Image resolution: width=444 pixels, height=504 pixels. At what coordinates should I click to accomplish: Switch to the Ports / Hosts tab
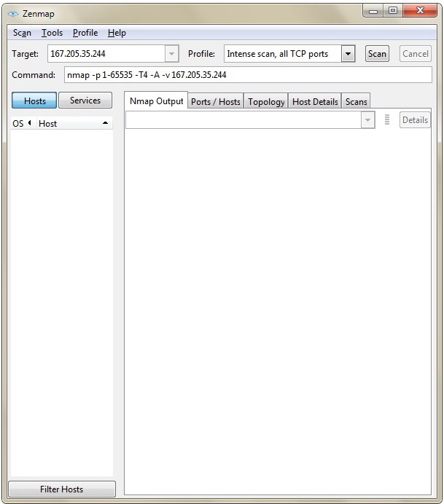tap(215, 102)
